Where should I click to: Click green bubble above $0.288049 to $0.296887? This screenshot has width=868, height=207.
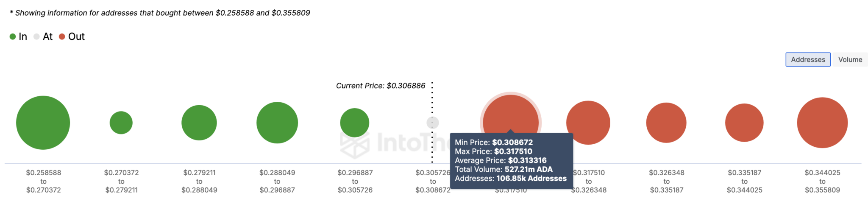pos(277,123)
